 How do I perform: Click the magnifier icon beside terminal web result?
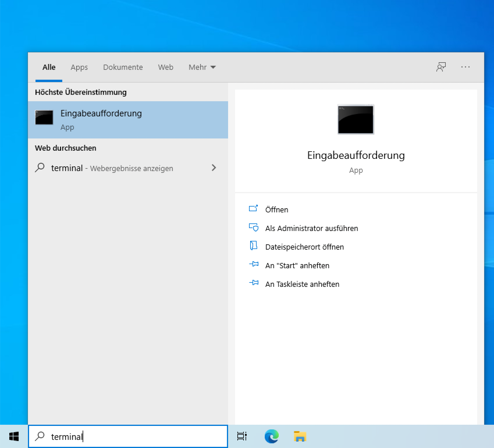coord(40,168)
